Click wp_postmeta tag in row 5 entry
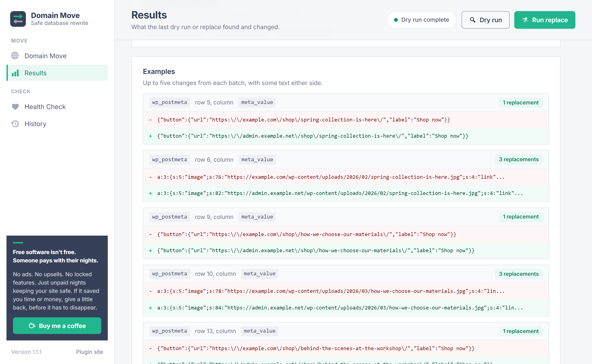This screenshot has width=592, height=364. click(x=170, y=102)
